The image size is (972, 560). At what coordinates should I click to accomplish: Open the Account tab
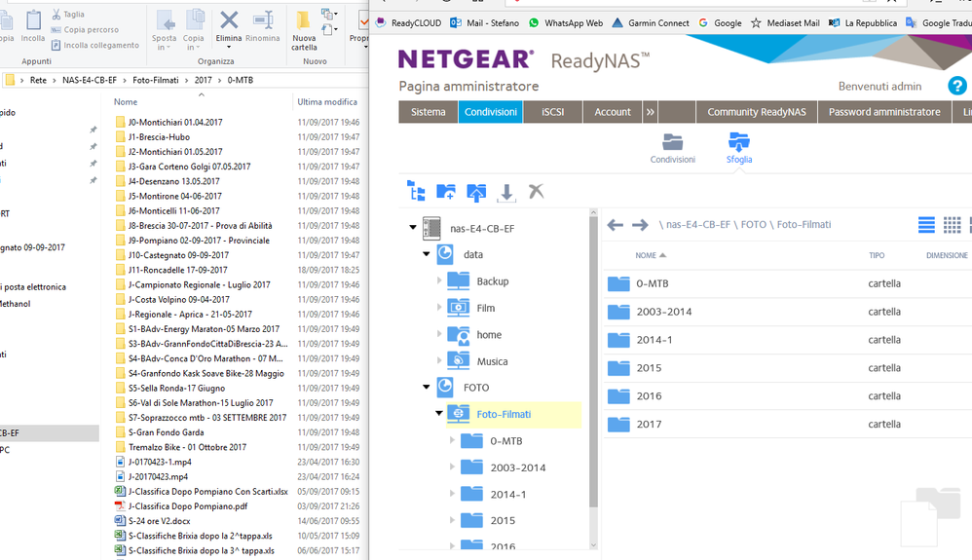[x=613, y=112]
